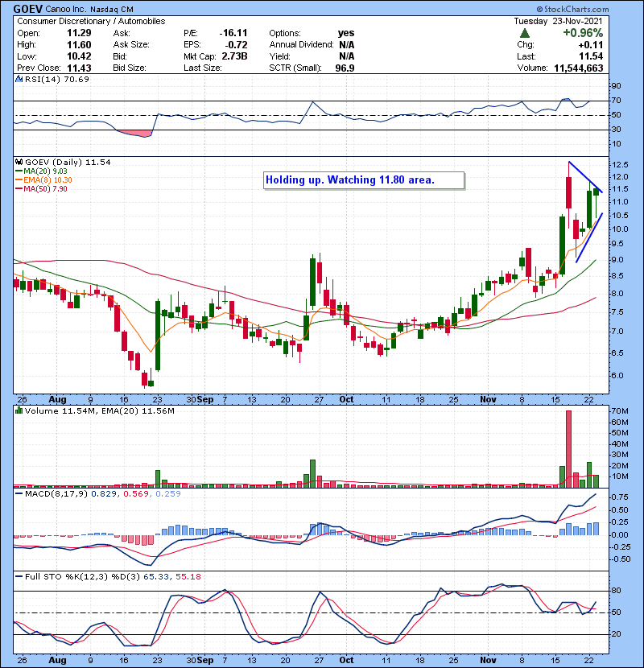The image size is (644, 668).
Task: Select the Open value 11.29
Action: pyautogui.click(x=79, y=33)
